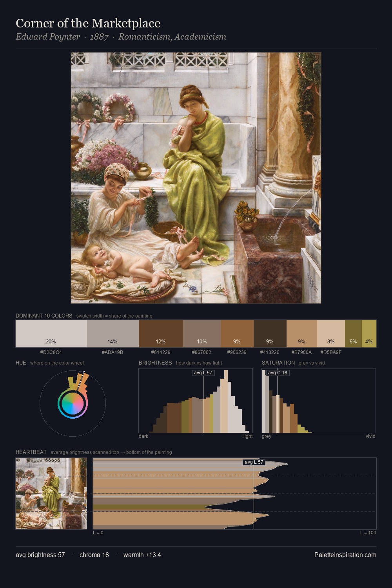Click the 14% swatch #ADA19B
Image resolution: width=392 pixels, height=588 pixels.
coord(113,334)
